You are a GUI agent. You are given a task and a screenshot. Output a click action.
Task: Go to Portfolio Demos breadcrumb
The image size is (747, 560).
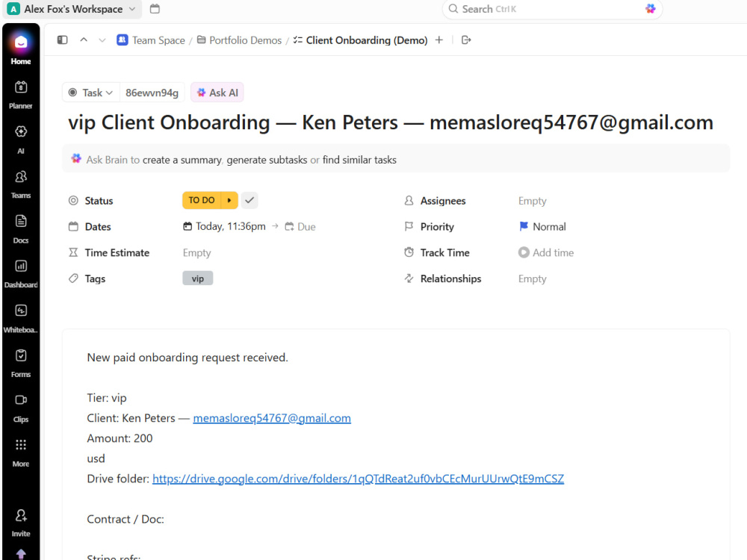coord(239,40)
